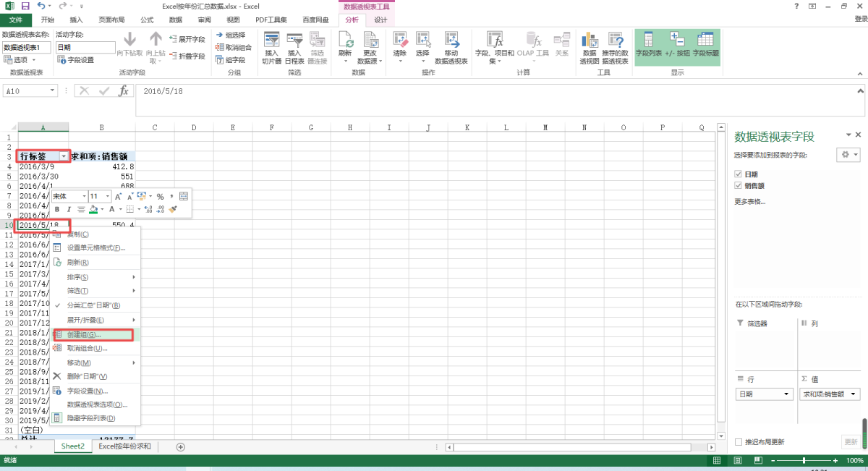Click the 更多表格 link
The width and height of the screenshot is (868, 471).
(x=750, y=201)
